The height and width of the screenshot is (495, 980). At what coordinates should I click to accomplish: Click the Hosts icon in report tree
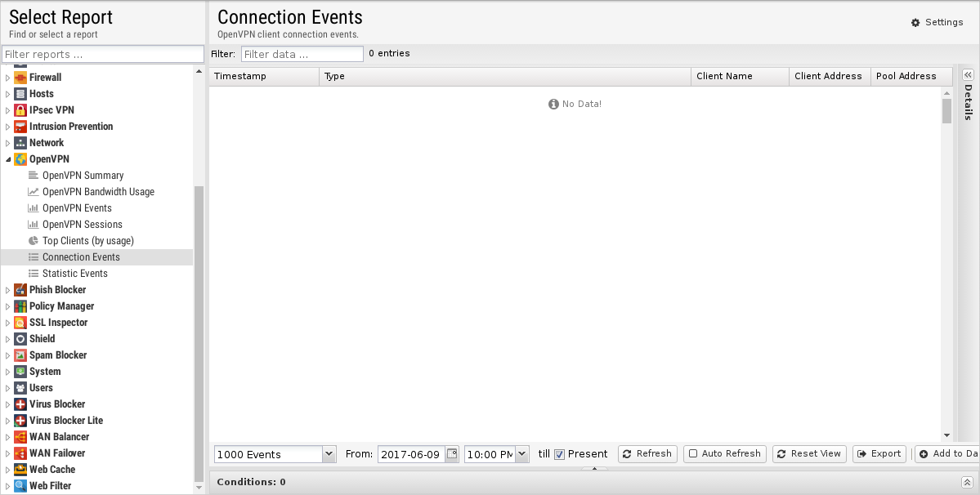click(20, 94)
